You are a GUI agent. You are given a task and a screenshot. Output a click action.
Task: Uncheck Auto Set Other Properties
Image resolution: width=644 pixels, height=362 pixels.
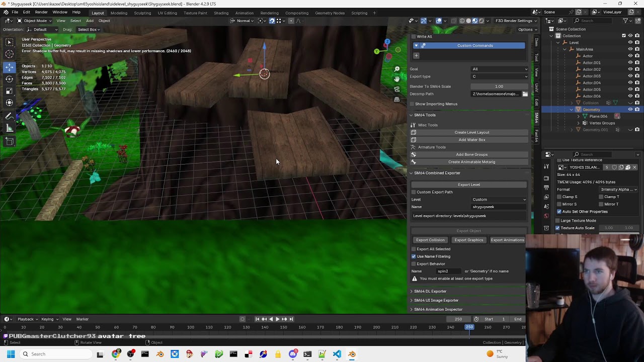(559, 212)
